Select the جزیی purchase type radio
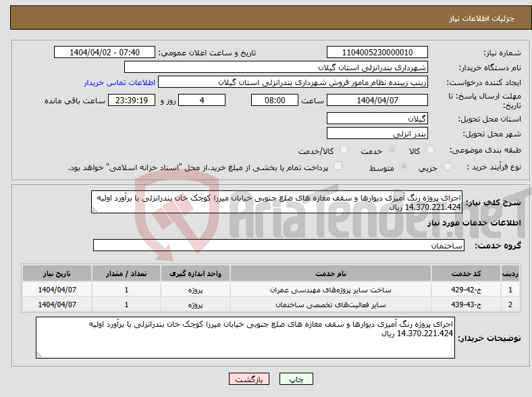532x397 pixels. point(448,166)
